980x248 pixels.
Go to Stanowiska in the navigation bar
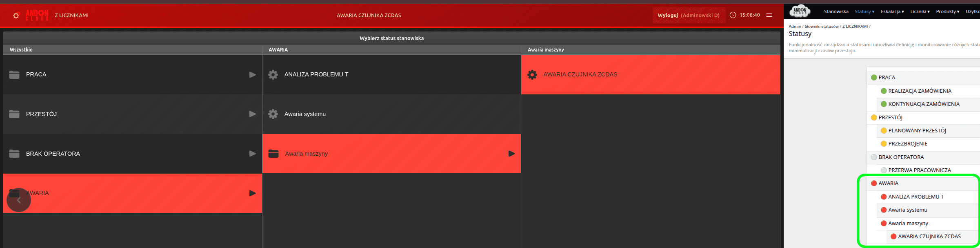pos(836,11)
